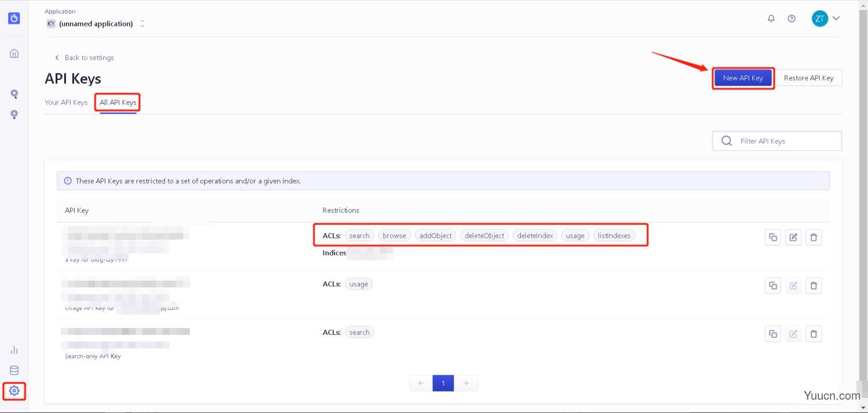This screenshot has height=413, width=868.
Task: Select page 1 in the pagination
Action: [x=443, y=383]
